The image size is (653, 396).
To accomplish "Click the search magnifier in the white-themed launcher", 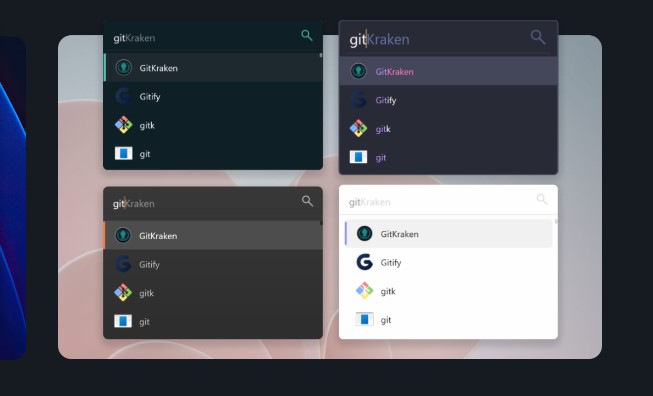I will point(542,199).
